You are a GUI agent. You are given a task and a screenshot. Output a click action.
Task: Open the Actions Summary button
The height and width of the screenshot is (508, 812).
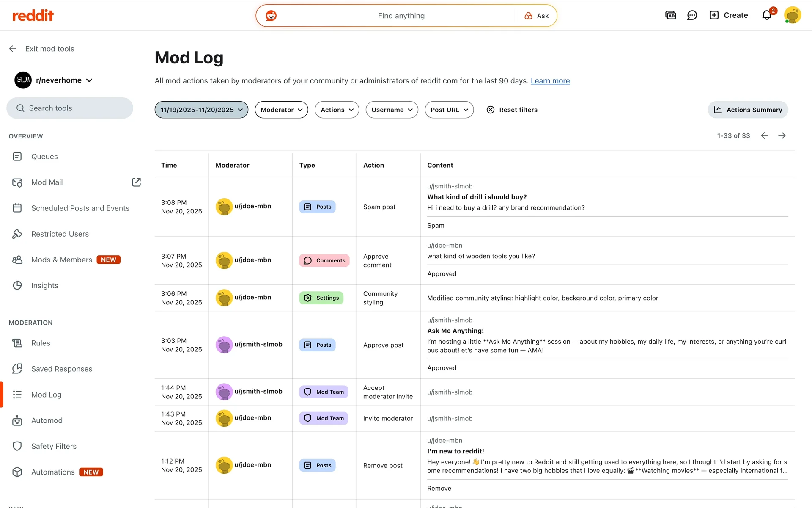(748, 110)
